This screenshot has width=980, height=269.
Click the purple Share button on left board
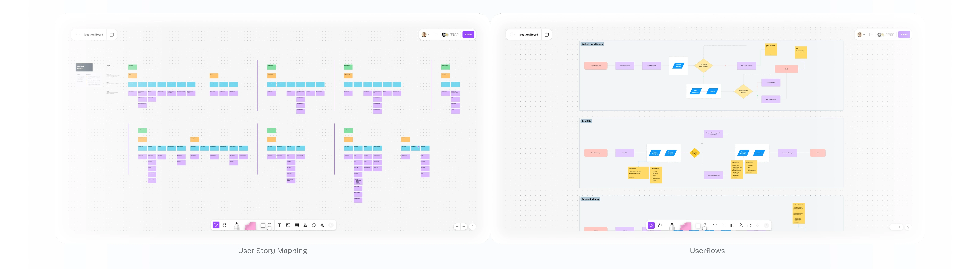468,35
